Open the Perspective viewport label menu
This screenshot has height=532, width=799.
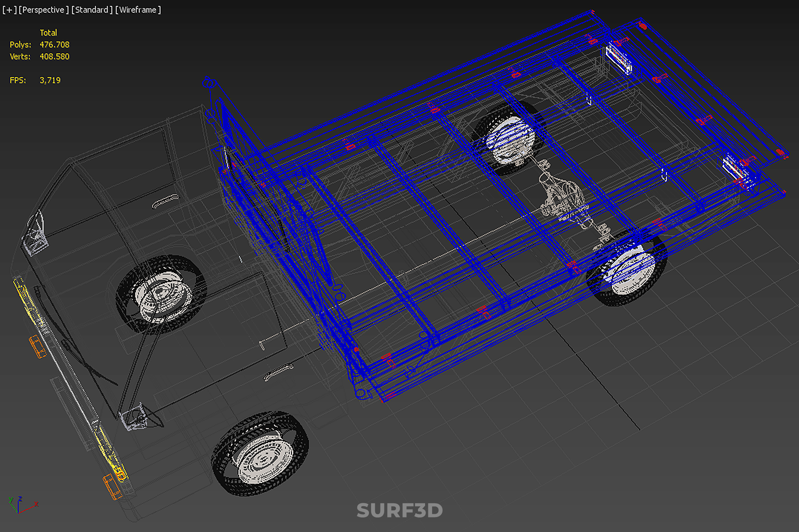(x=43, y=10)
